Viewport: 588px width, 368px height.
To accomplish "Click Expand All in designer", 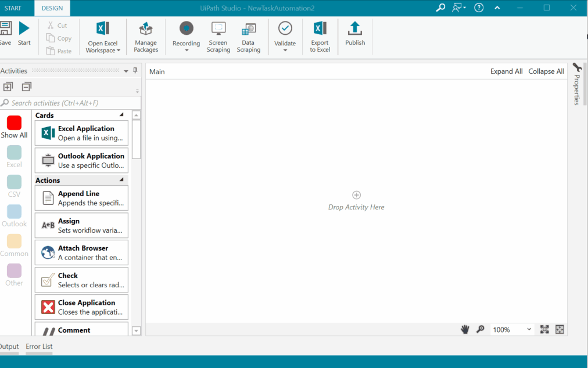I will 506,71.
